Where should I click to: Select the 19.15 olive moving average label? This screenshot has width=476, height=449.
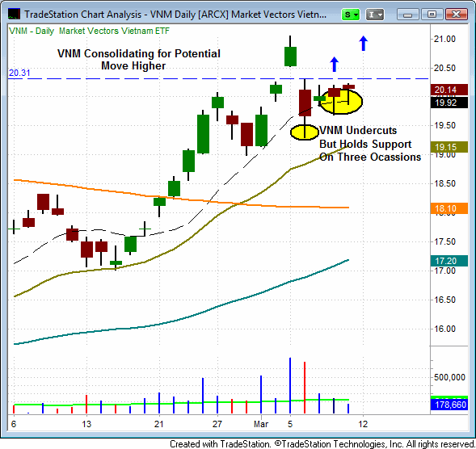(449, 147)
